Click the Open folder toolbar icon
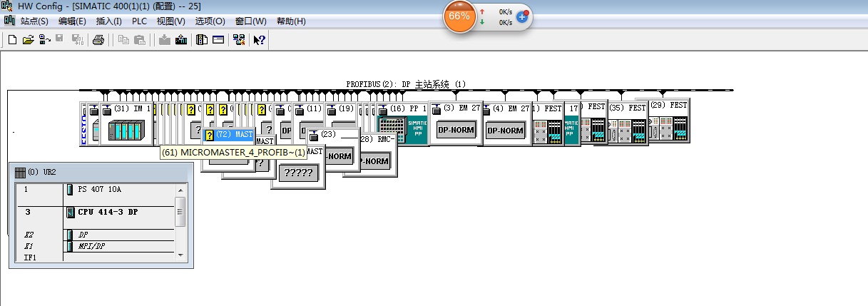 [28, 40]
